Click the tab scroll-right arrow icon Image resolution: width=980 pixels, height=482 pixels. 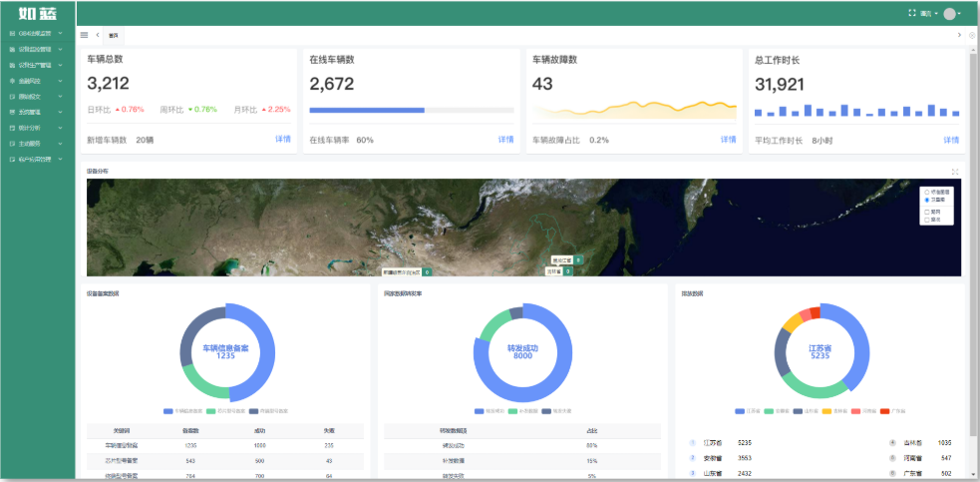coord(961,34)
